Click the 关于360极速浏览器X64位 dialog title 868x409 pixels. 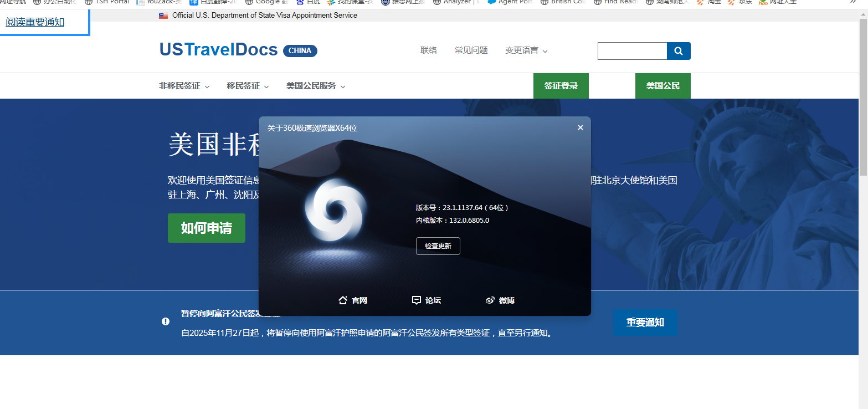pyautogui.click(x=312, y=128)
